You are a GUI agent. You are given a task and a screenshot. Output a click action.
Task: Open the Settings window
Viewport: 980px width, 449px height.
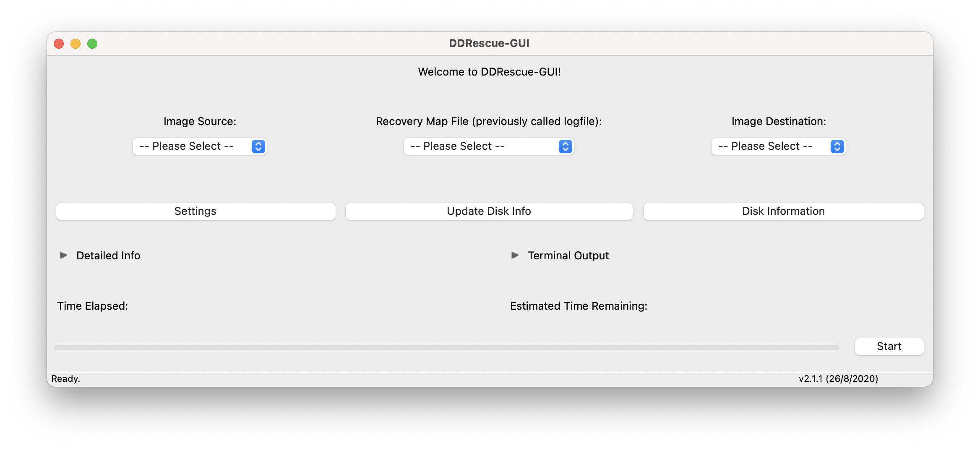(x=195, y=211)
